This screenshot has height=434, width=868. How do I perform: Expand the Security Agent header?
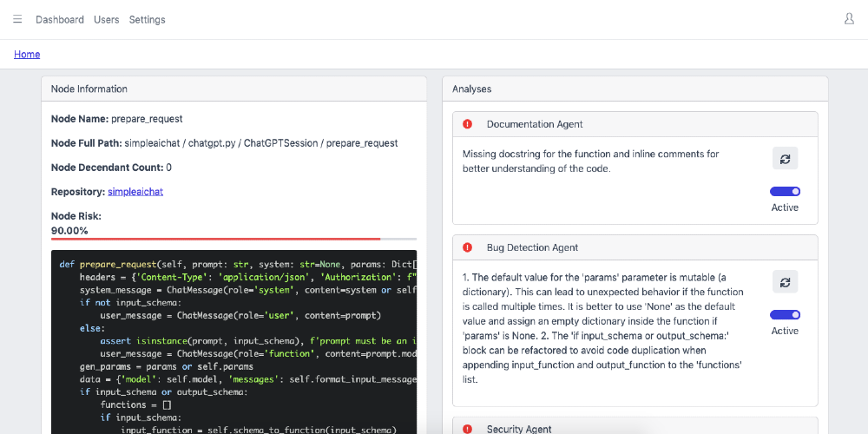click(635, 425)
